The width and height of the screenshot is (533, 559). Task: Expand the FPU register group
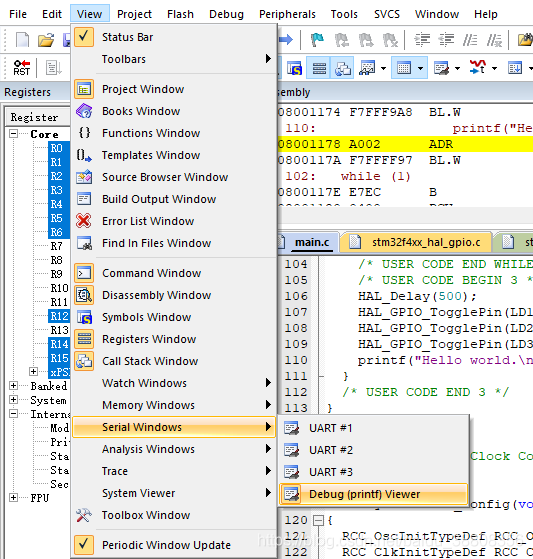(13, 498)
